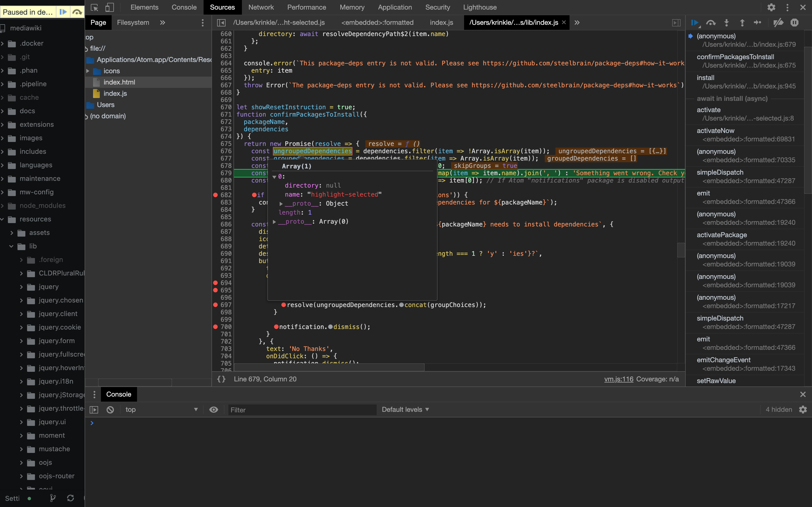Open DevTools settings gear

coord(771,7)
